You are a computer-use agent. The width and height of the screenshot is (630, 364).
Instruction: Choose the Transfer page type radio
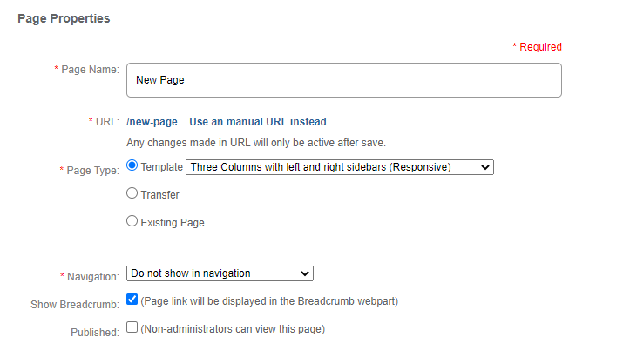[132, 193]
